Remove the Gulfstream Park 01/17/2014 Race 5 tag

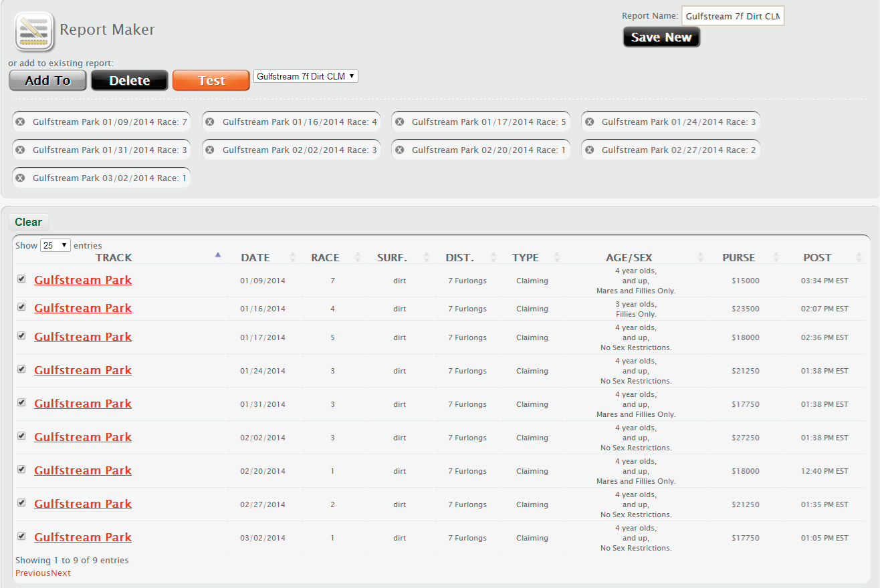coord(399,122)
